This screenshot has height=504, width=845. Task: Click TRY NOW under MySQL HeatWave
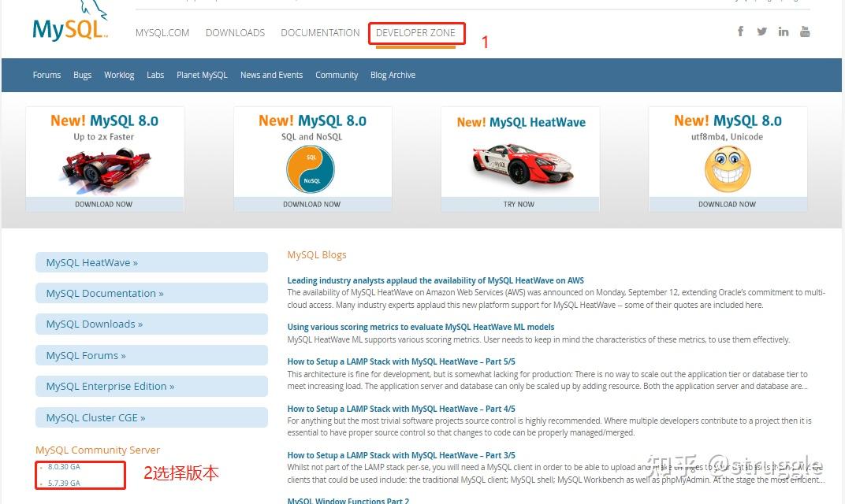click(x=519, y=204)
